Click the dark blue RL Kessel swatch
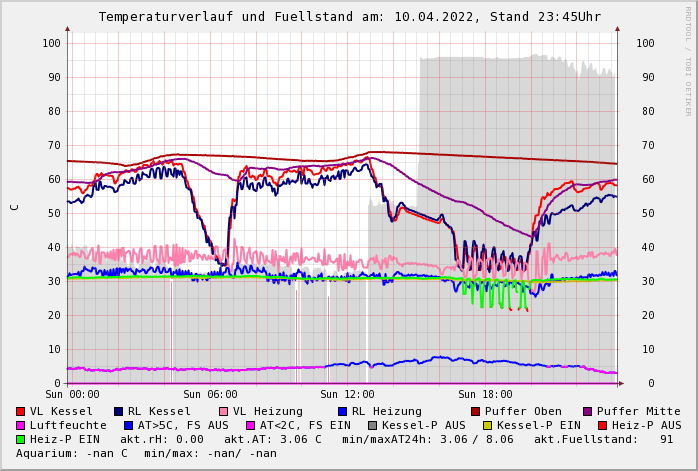The width and height of the screenshot is (698, 471). click(x=119, y=411)
